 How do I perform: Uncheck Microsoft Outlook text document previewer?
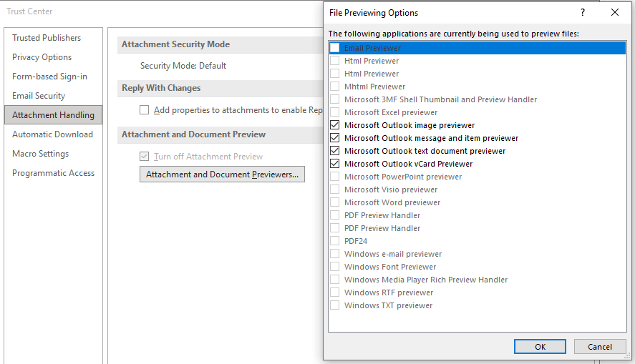coord(334,151)
